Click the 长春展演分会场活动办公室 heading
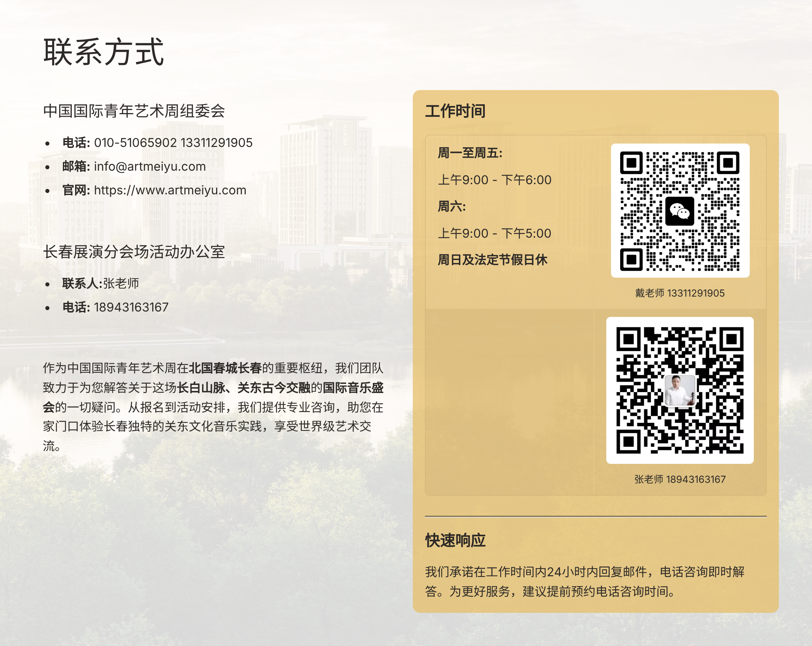The image size is (812, 646). [134, 252]
